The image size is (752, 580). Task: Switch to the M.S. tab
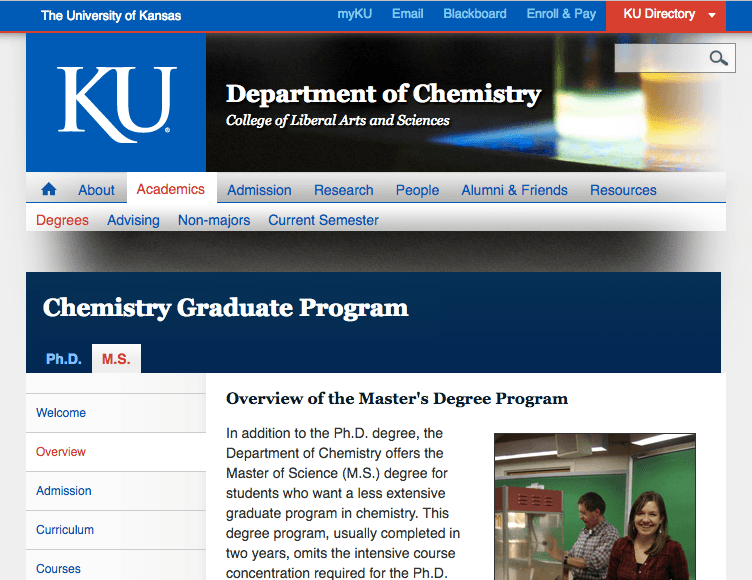point(116,359)
